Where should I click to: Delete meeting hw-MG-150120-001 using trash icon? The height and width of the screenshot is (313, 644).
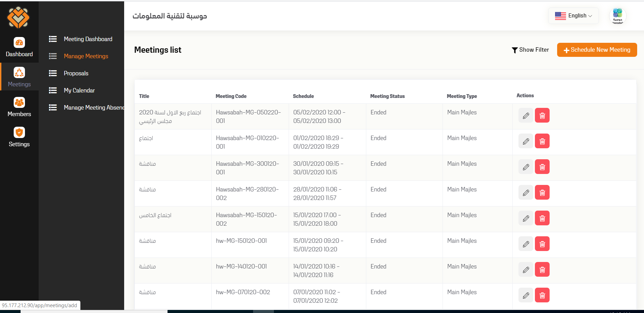click(542, 244)
